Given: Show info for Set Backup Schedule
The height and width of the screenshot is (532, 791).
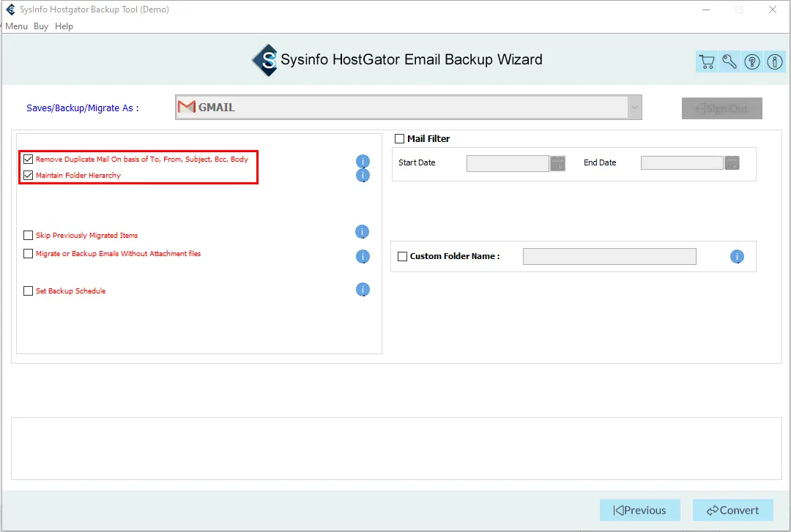Looking at the screenshot, I should (x=363, y=290).
